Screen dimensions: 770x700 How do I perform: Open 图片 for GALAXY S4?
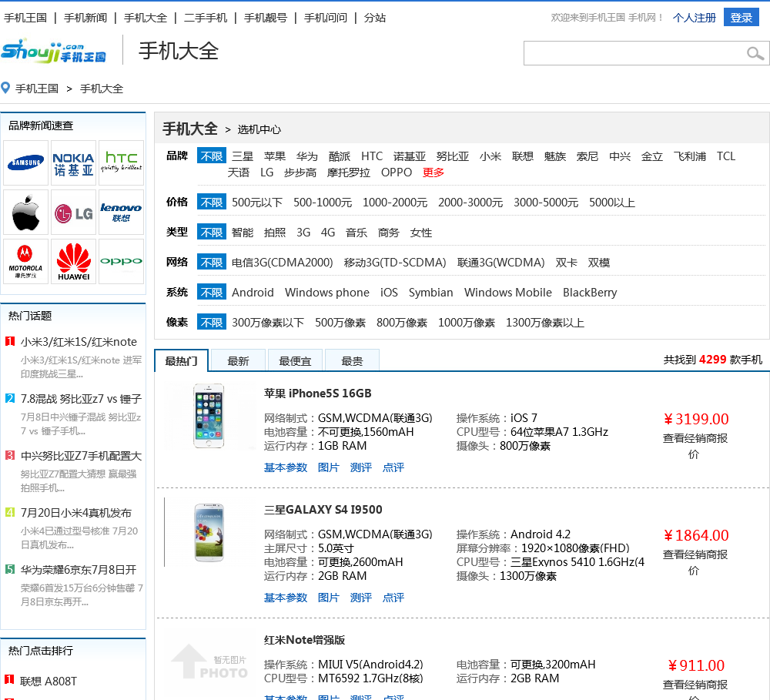329,598
